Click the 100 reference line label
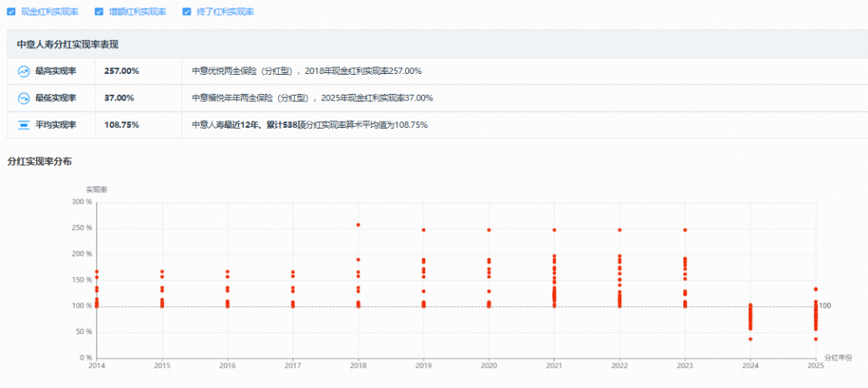This screenshot has height=388, width=868. point(825,305)
